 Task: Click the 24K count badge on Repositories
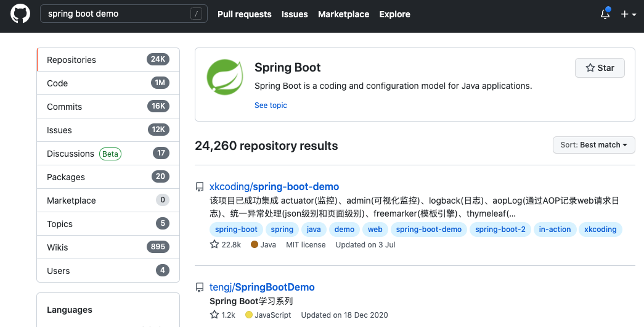click(x=158, y=59)
